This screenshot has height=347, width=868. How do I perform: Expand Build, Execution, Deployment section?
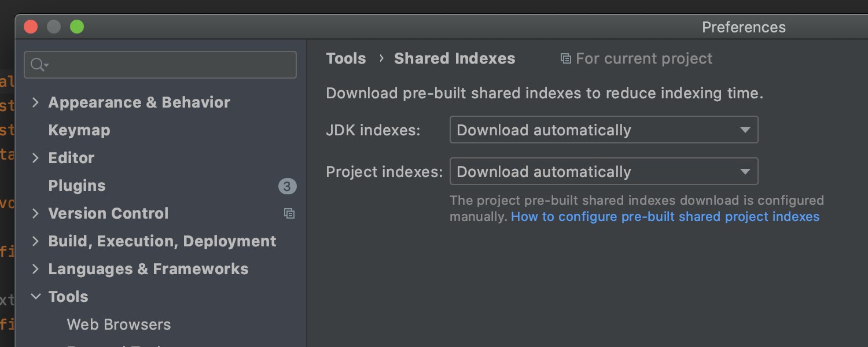(35, 241)
